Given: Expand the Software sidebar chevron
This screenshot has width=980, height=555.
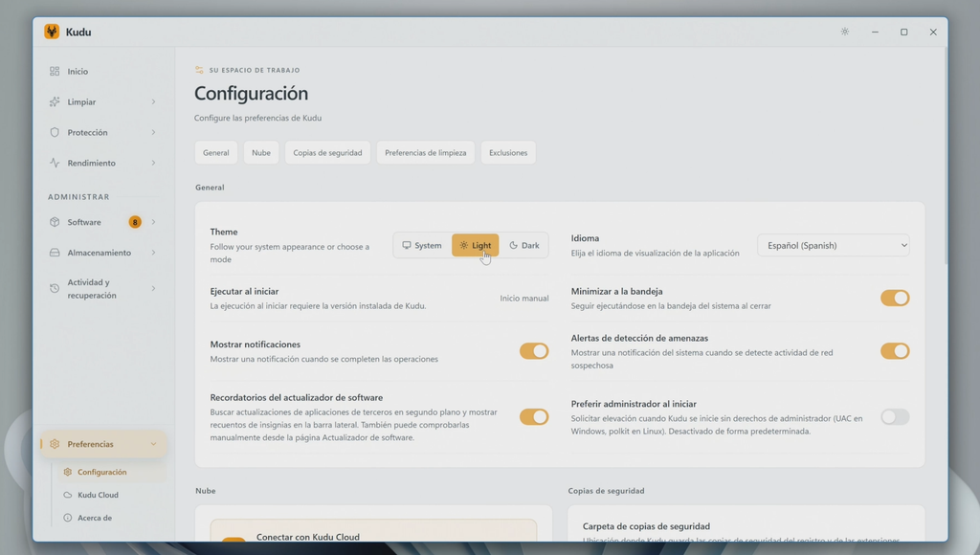Looking at the screenshot, I should [153, 222].
